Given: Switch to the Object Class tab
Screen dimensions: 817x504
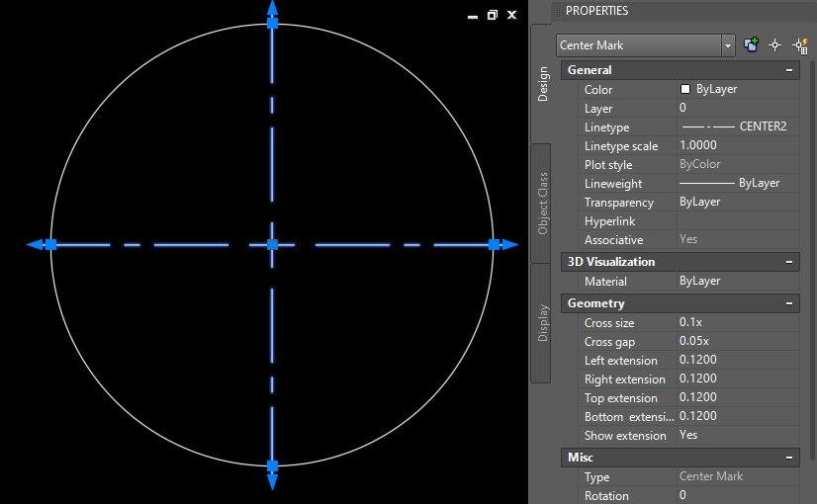Looking at the screenshot, I should (542, 203).
